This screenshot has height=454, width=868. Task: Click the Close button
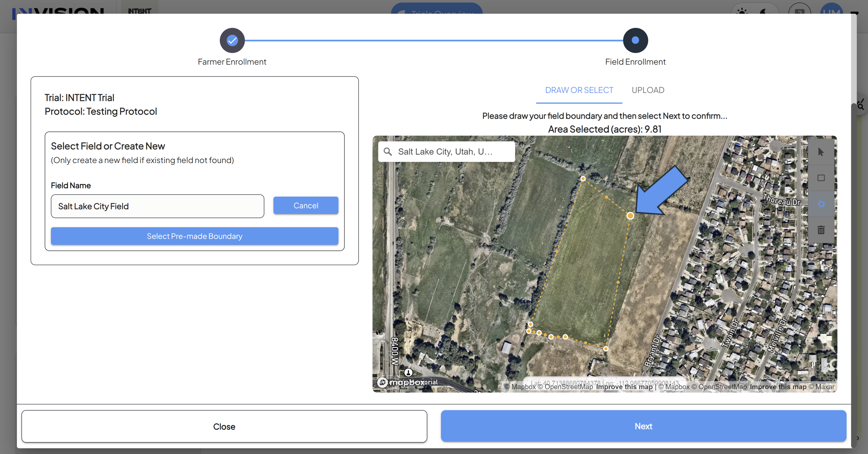pyautogui.click(x=224, y=426)
